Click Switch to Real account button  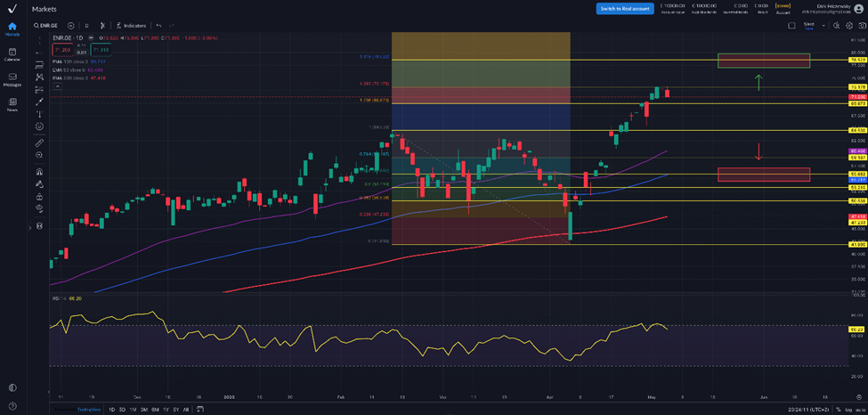coord(624,8)
